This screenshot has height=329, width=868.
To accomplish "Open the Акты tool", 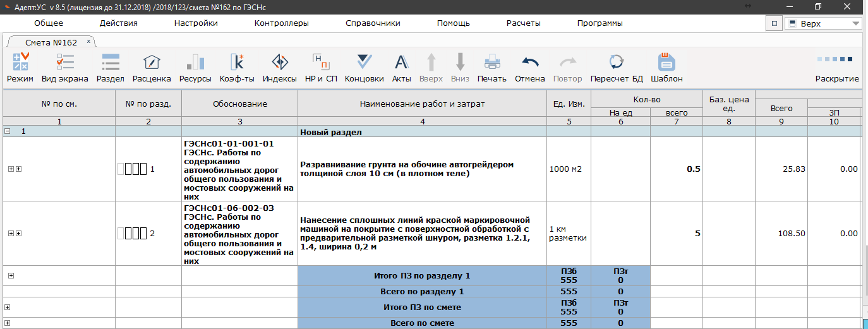I will coord(402,68).
